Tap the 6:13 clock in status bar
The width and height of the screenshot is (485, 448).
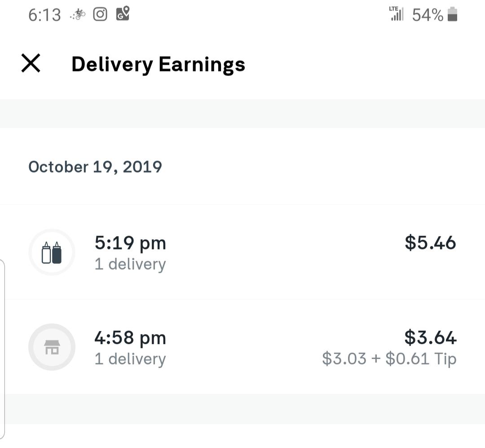[x=44, y=15]
